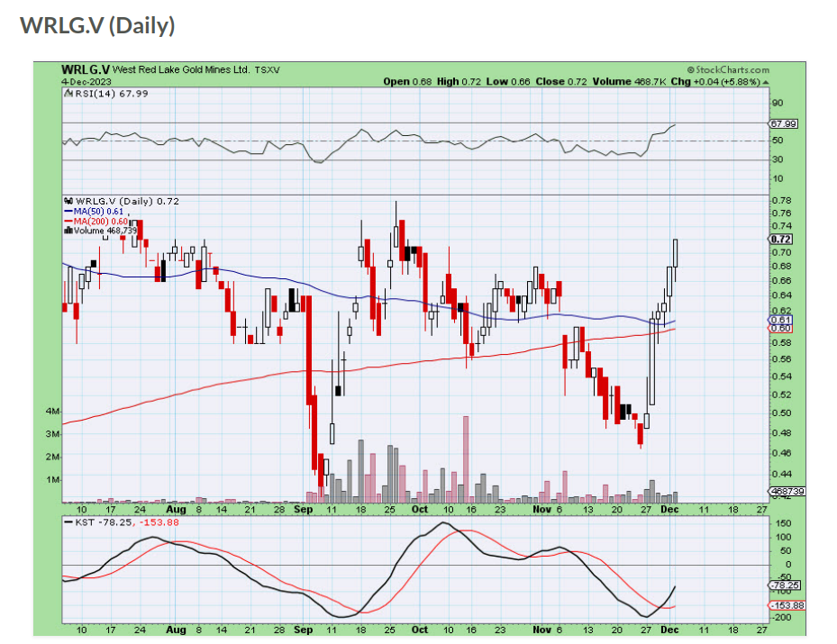Click the red -153.88 value in KST legend

click(x=159, y=522)
